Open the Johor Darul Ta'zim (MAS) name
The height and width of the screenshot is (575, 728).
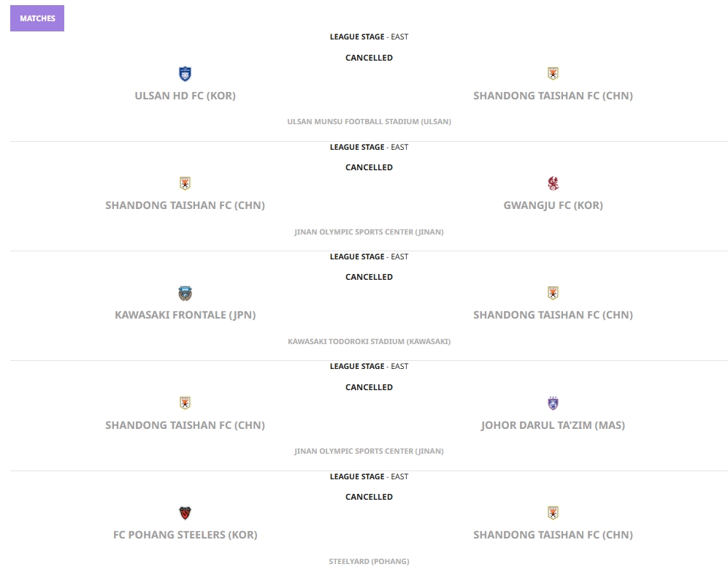coord(553,425)
